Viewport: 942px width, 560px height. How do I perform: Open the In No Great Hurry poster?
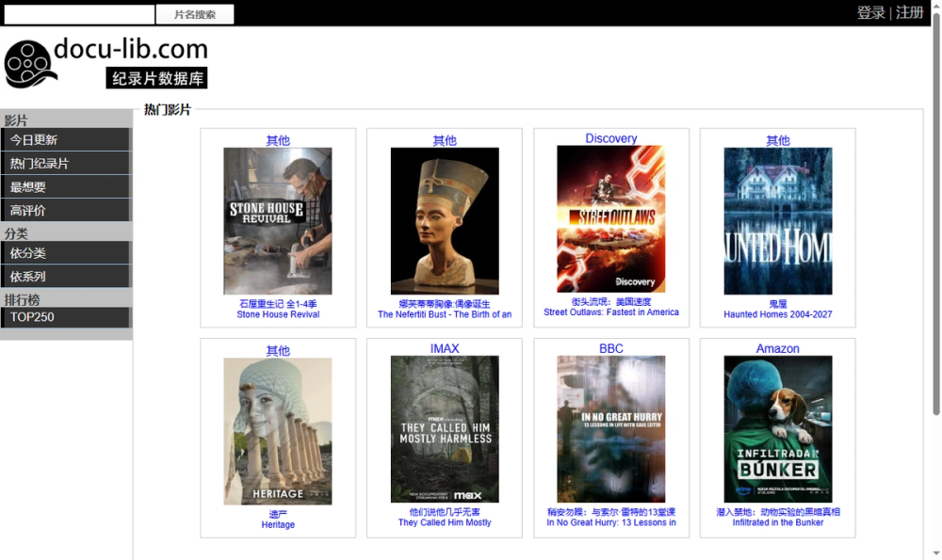tap(611, 429)
